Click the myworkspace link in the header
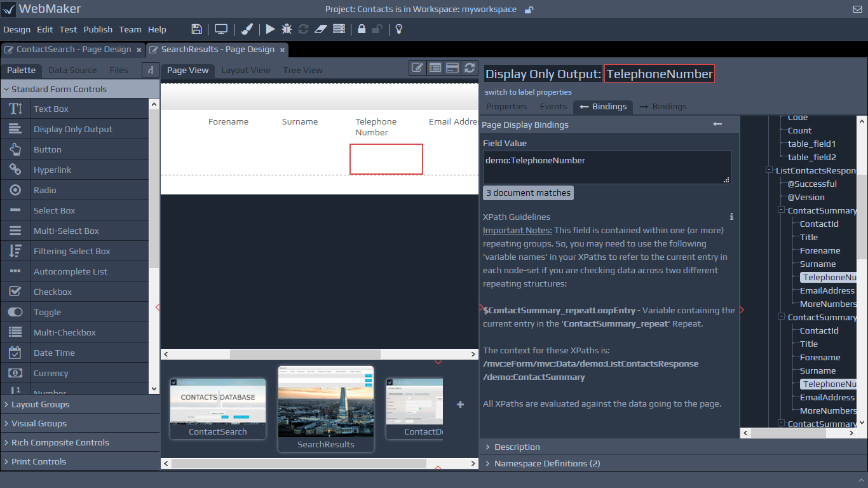 (x=489, y=10)
